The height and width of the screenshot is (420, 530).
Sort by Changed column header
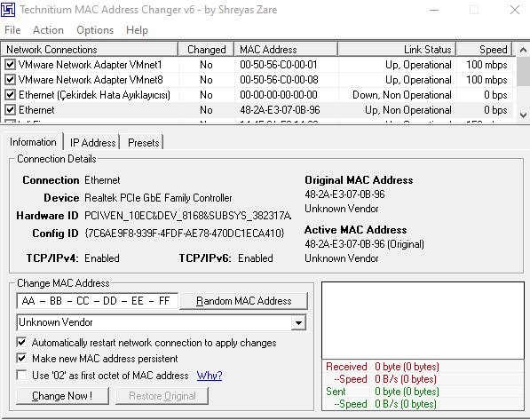click(x=206, y=50)
